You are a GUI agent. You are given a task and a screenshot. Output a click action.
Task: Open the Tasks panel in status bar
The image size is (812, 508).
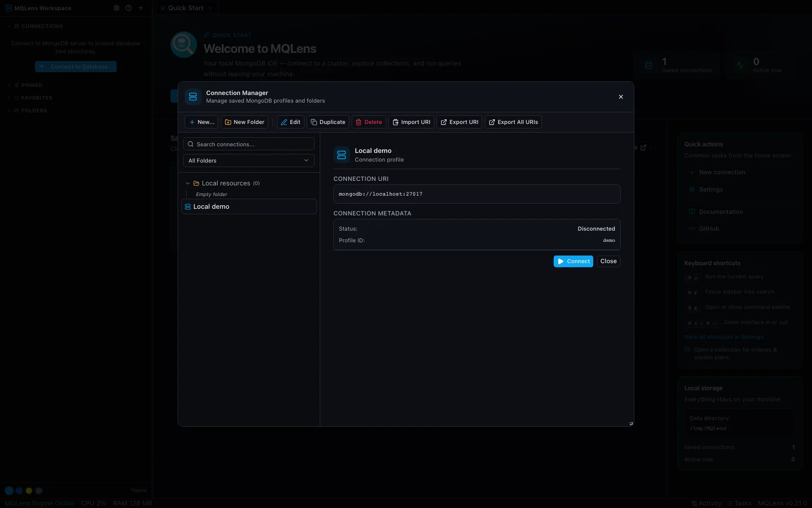click(x=739, y=503)
